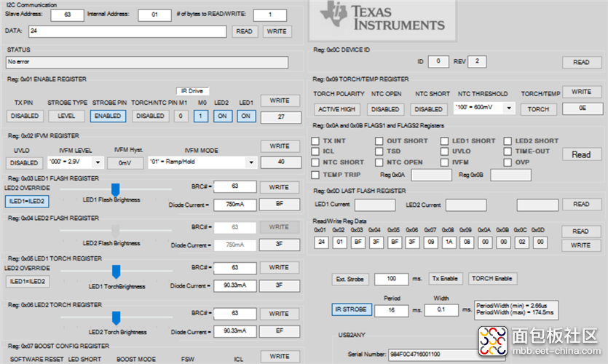Click the Slave Address input field
The image size is (608, 364).
(67, 15)
